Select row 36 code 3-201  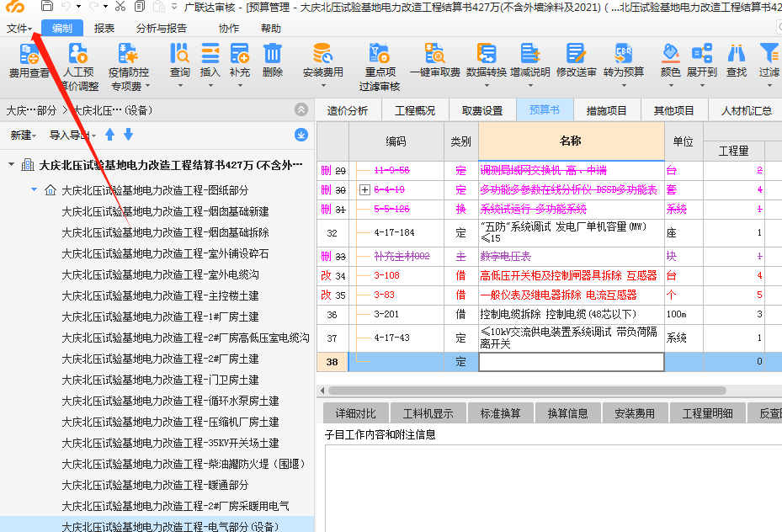click(x=386, y=314)
